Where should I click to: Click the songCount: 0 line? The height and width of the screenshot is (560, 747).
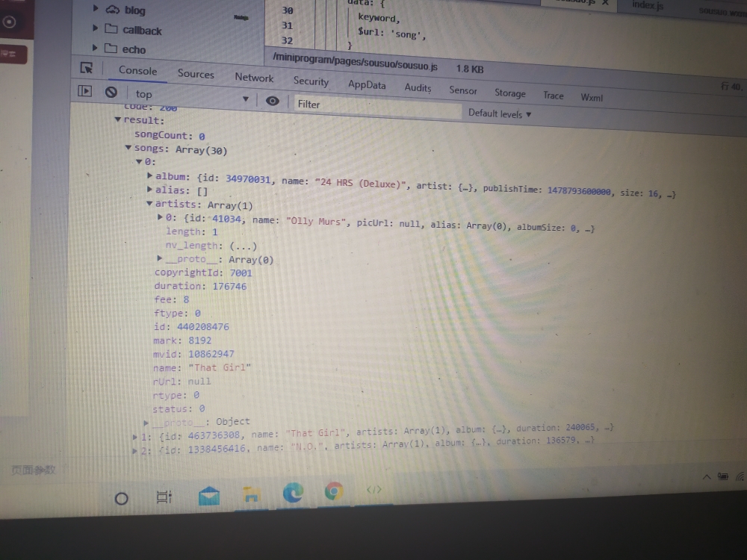[170, 135]
